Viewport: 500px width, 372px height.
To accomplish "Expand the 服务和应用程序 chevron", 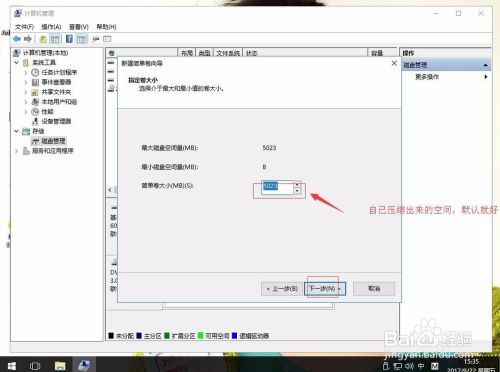I will 16,151.
